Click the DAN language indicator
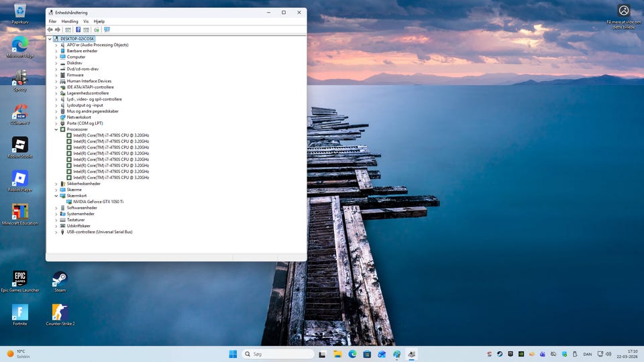The width and height of the screenshot is (644, 362). (588, 354)
